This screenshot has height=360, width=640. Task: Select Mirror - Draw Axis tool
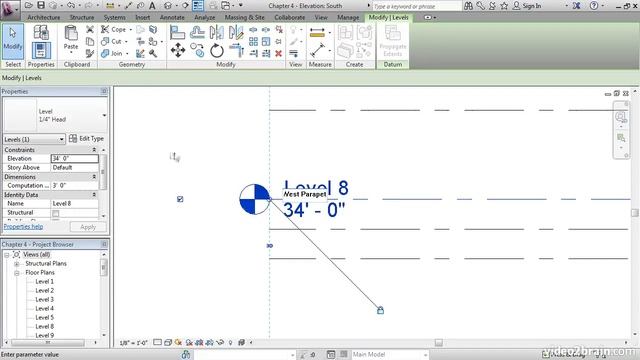236,33
